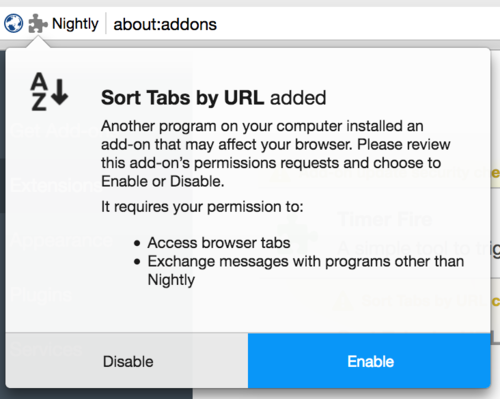Viewport: 500px width, 399px height.
Task: Click the warning icon beside Sort Tabs entry
Action: point(344,301)
